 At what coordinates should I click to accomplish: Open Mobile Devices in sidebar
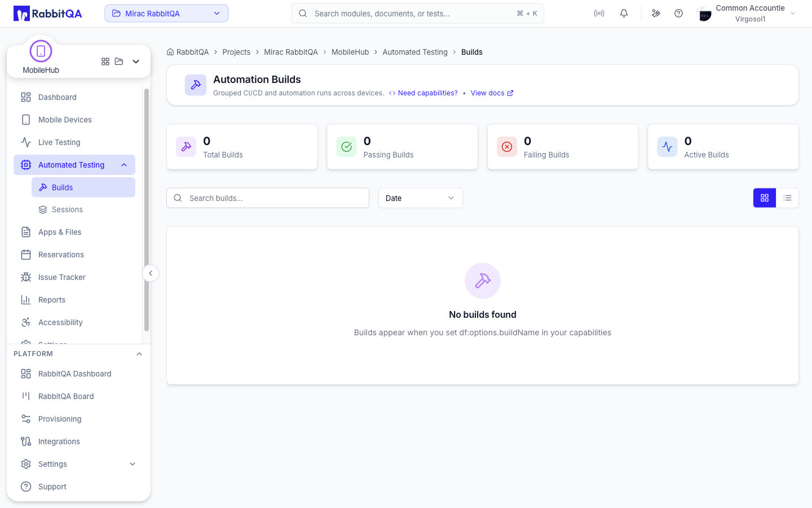tap(74, 120)
